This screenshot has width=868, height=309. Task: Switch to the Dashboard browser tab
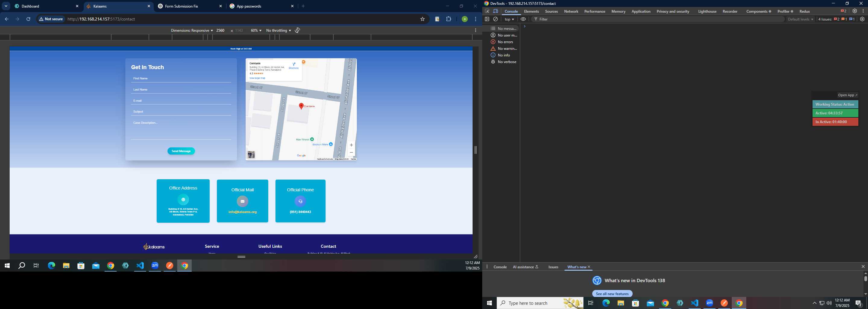coord(46,6)
